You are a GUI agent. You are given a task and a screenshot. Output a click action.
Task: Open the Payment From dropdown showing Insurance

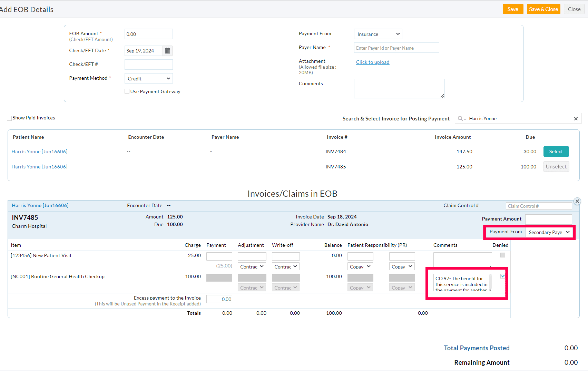pos(378,34)
